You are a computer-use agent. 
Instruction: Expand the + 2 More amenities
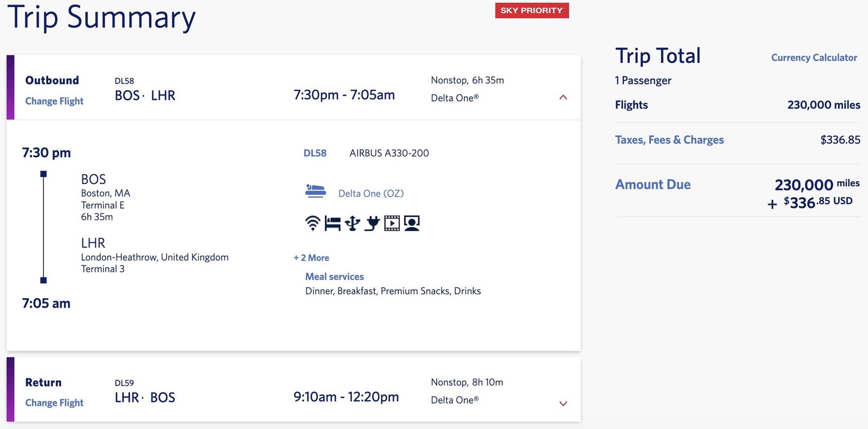coord(311,258)
